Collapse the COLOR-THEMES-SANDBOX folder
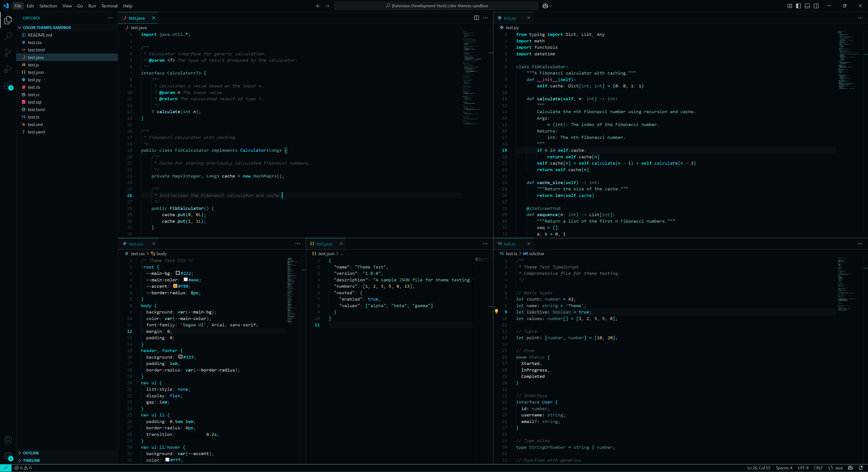 tap(47, 28)
